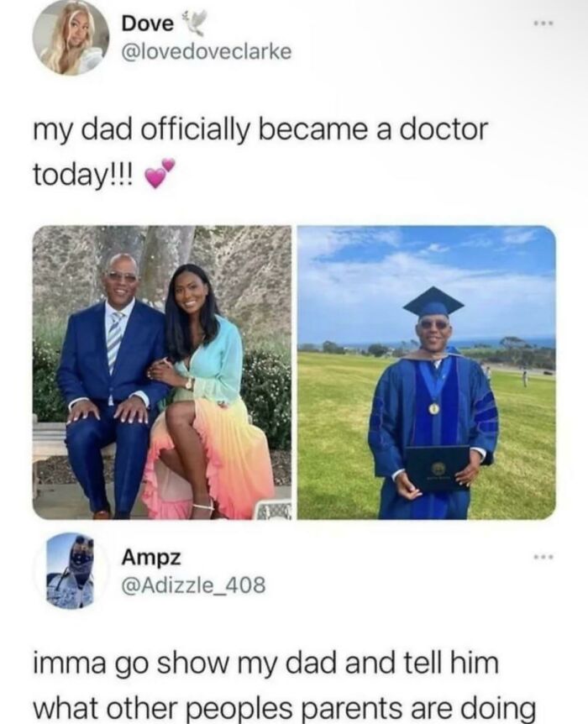
Task: Click the diploma folder in graduation photo
Action: [438, 468]
